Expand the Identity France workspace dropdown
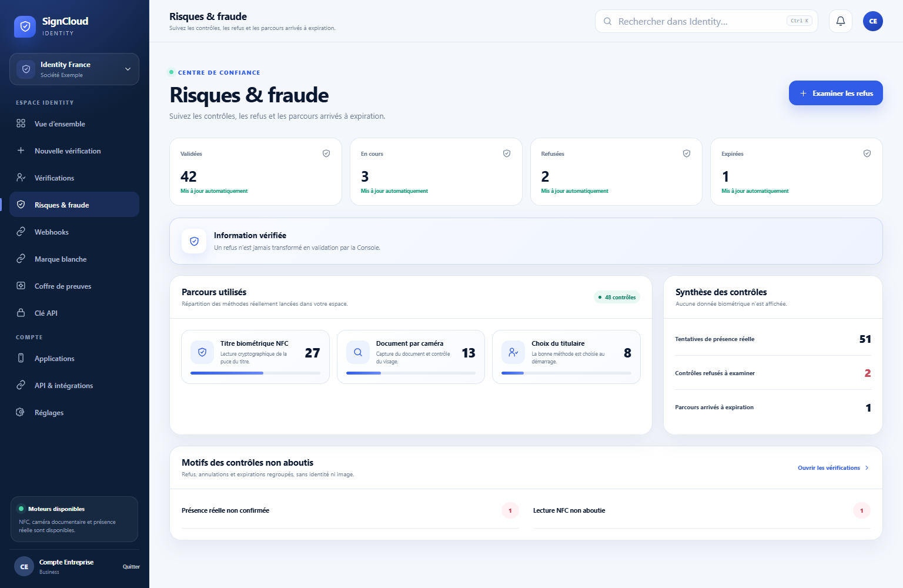 pyautogui.click(x=128, y=69)
